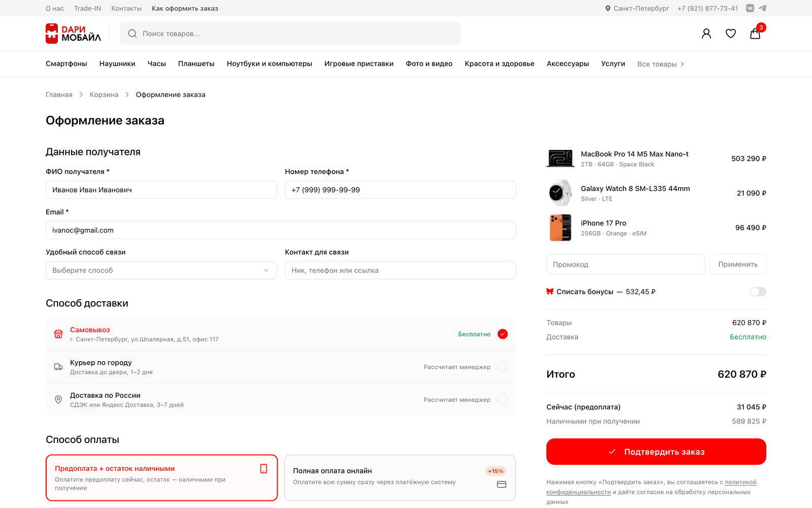812x508 pixels.
Task: Click the cash on delivery amount 589 825 ₽
Action: (749, 421)
